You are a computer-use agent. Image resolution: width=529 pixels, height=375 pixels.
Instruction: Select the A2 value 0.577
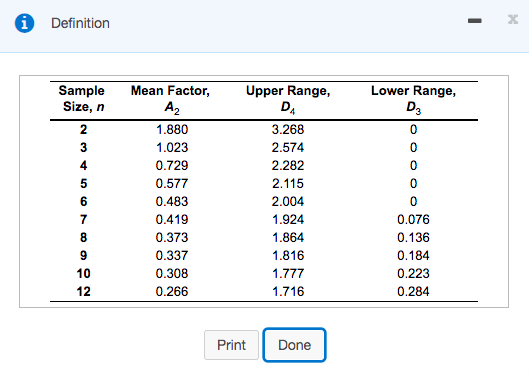point(172,183)
